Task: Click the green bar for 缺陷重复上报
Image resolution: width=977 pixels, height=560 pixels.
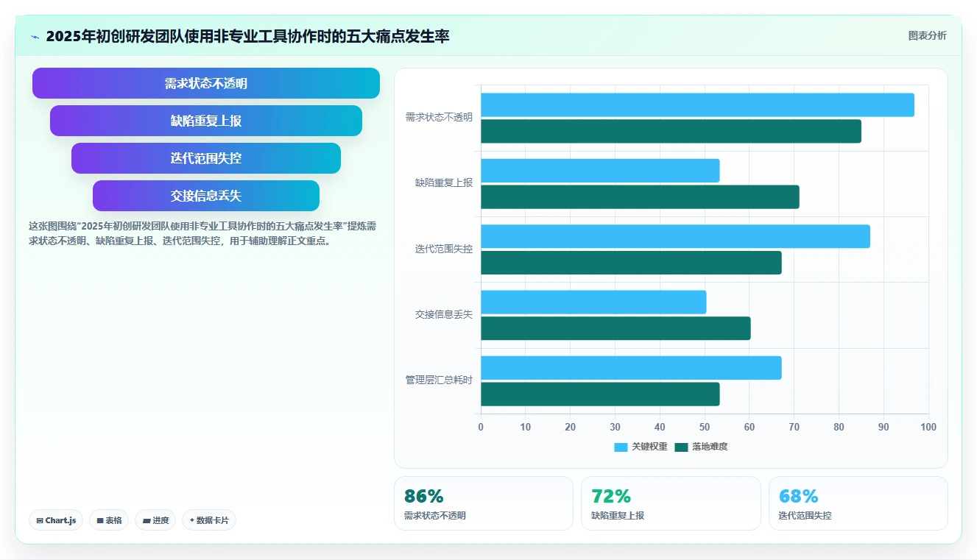Action: (640, 196)
